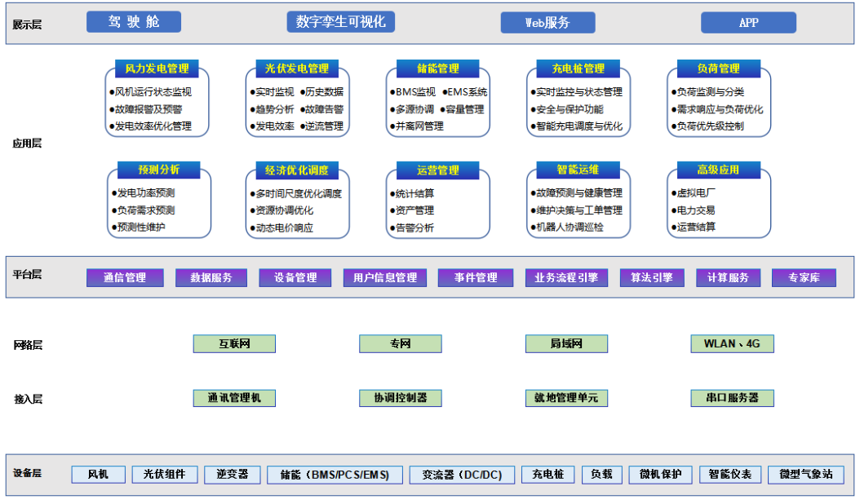Click the 光伏发电管理 module title
The image size is (860, 504).
pyautogui.click(x=297, y=69)
